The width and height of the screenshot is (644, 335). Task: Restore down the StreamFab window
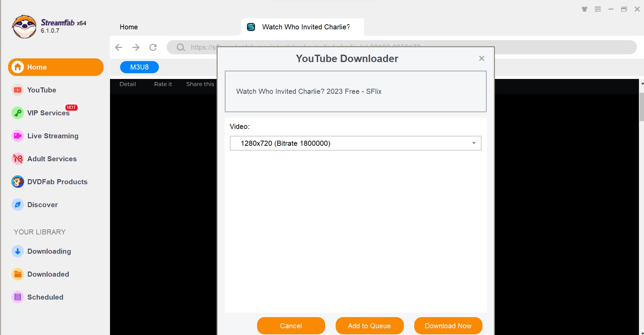[x=624, y=9]
